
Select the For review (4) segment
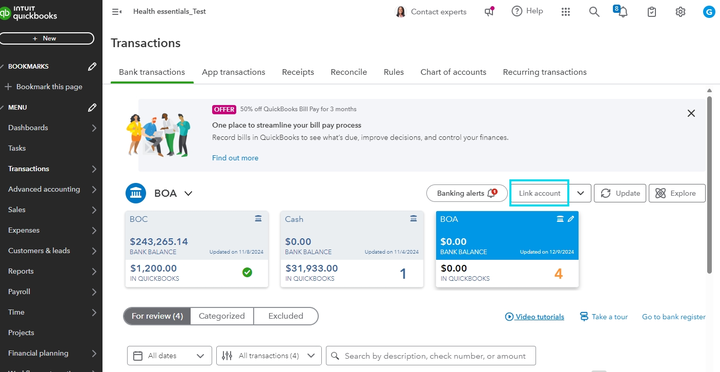coord(157,316)
